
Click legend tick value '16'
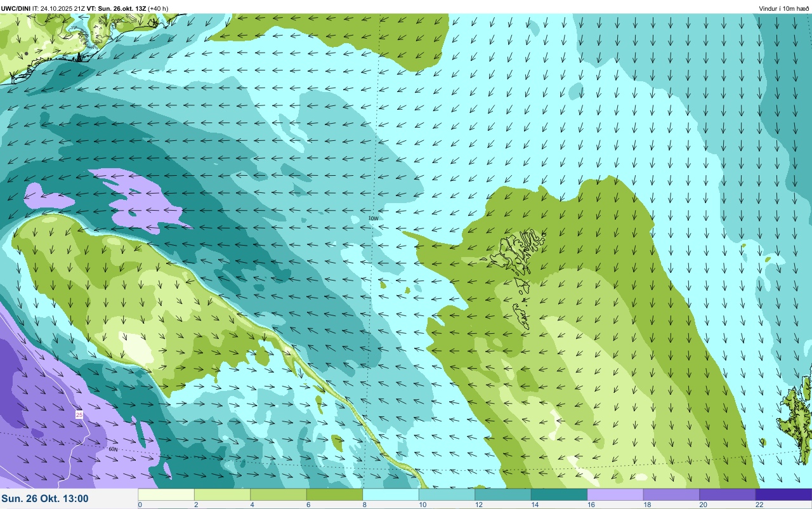590,505
